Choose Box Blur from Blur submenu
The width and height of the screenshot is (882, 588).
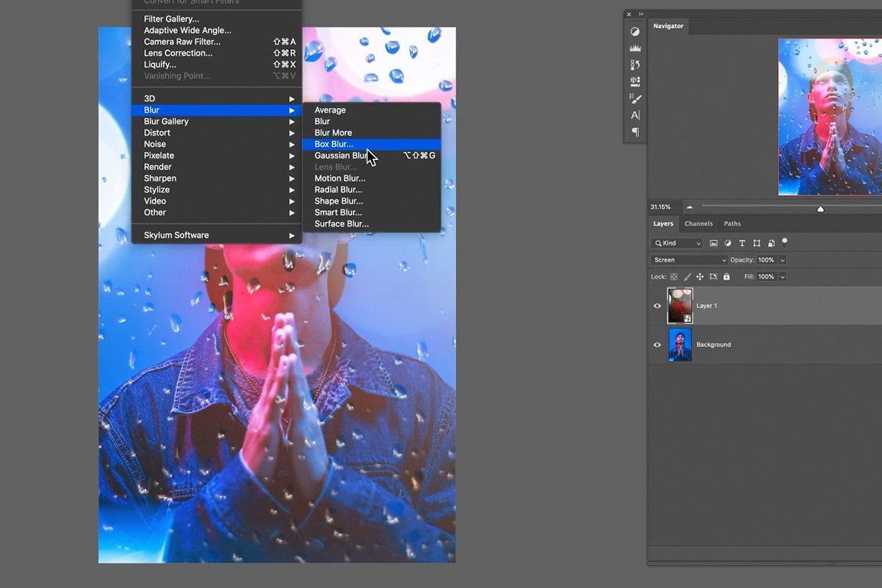(x=371, y=144)
